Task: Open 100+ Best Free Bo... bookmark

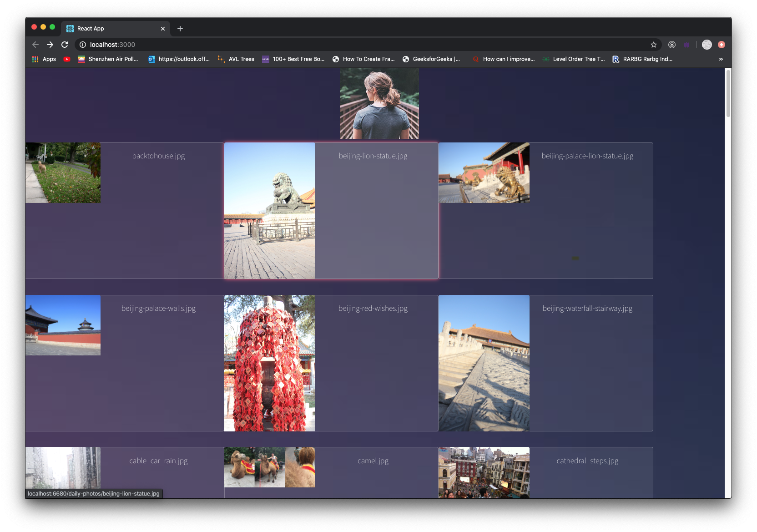Action: pos(293,59)
